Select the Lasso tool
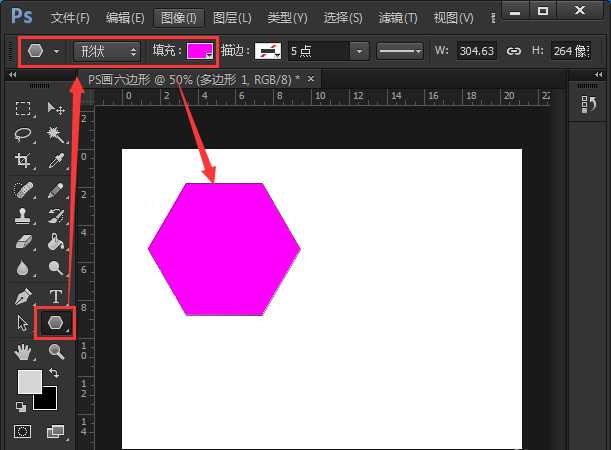Image resolution: width=611 pixels, height=450 pixels. (24, 134)
